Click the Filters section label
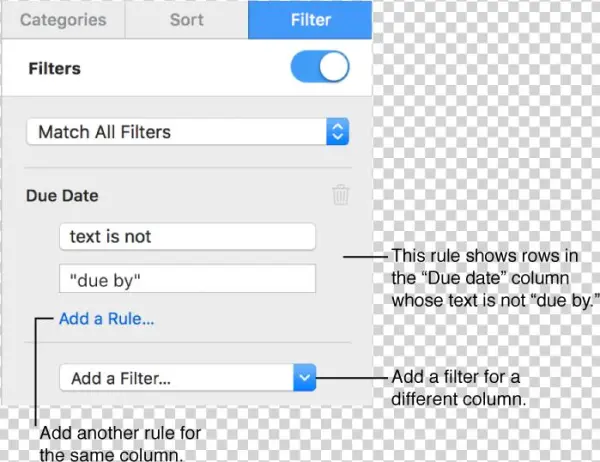 (55, 69)
